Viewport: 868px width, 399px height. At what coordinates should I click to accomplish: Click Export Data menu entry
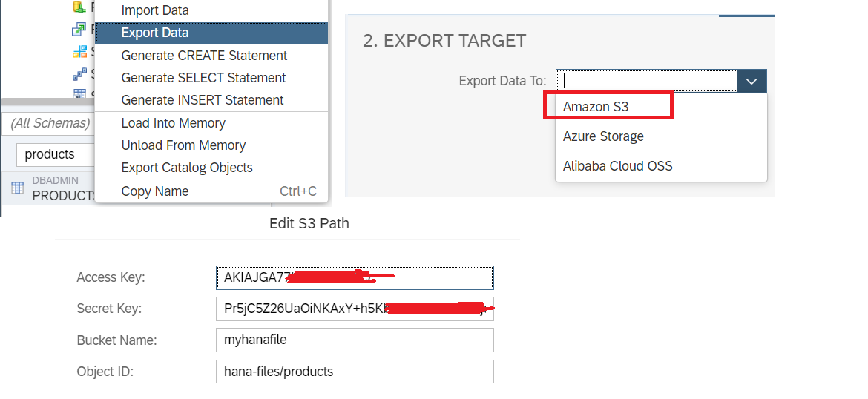tap(155, 33)
